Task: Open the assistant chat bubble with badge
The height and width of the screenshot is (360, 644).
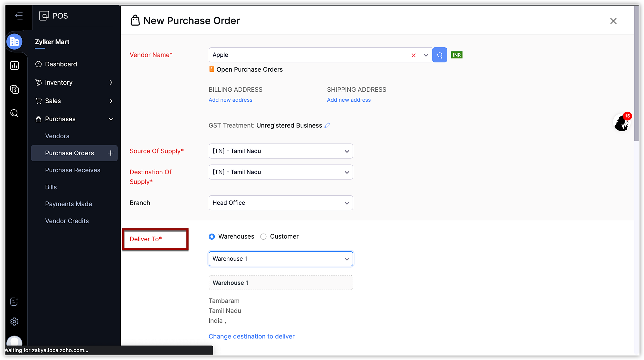Action: [x=621, y=123]
